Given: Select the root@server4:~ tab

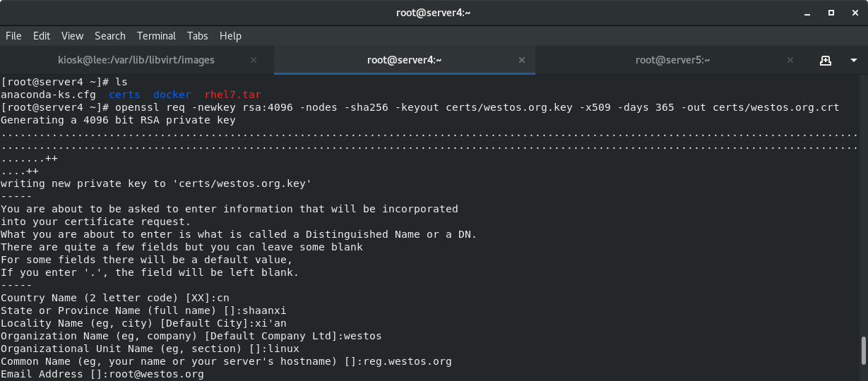Looking at the screenshot, I should pos(404,60).
